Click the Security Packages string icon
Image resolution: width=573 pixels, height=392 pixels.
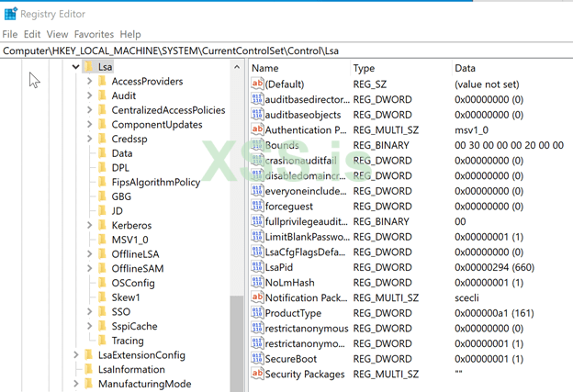(x=257, y=374)
